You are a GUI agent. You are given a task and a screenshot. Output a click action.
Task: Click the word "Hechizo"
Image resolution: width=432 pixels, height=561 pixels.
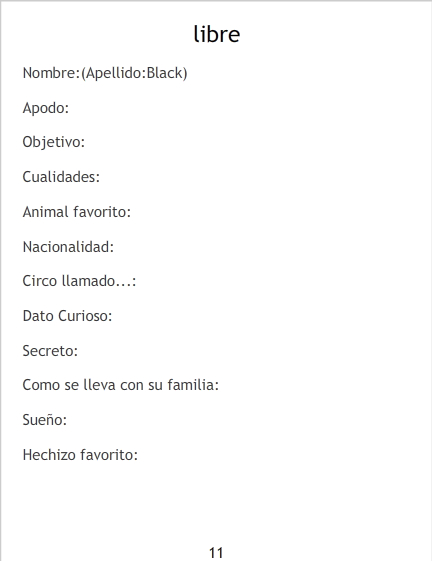click(x=49, y=455)
